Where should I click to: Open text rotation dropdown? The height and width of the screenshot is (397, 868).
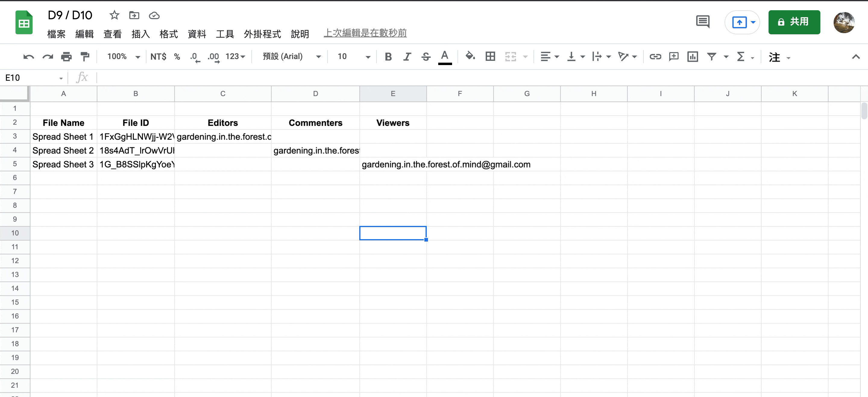[x=627, y=57]
